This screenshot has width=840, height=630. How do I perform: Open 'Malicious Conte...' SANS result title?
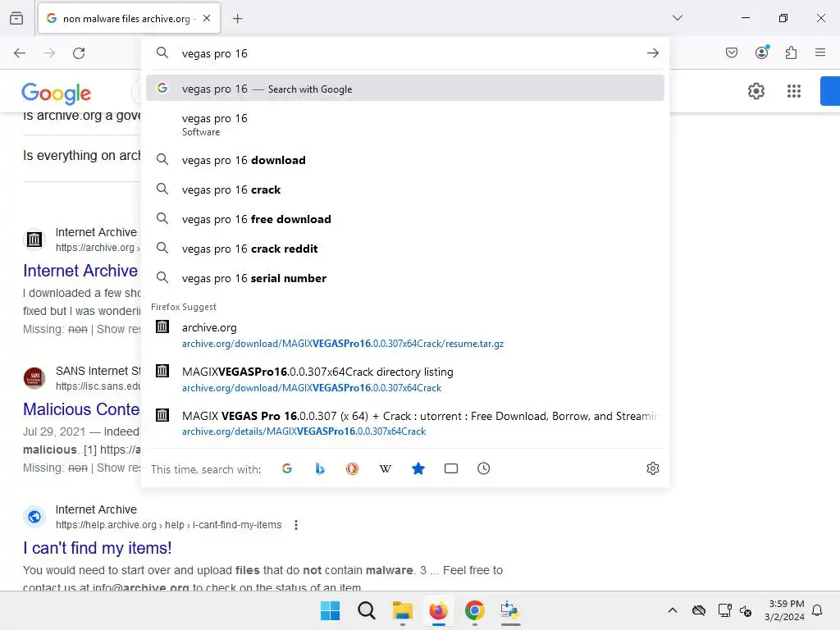(x=81, y=409)
